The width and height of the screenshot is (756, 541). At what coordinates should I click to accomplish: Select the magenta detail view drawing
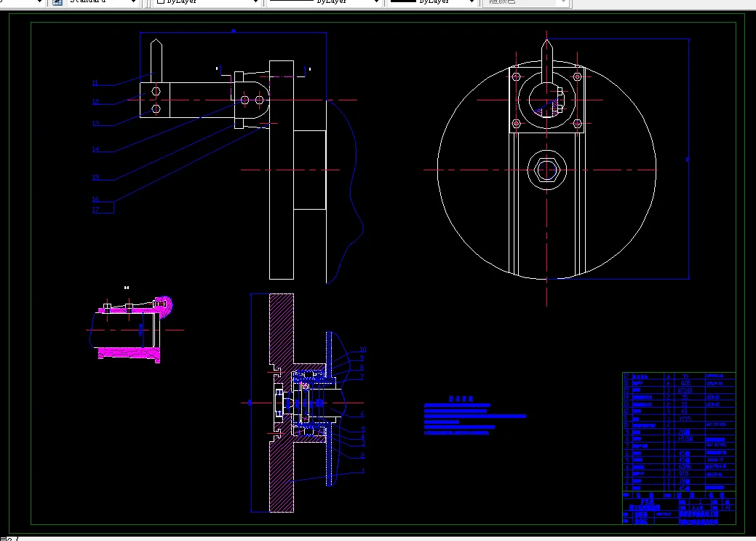(x=130, y=328)
